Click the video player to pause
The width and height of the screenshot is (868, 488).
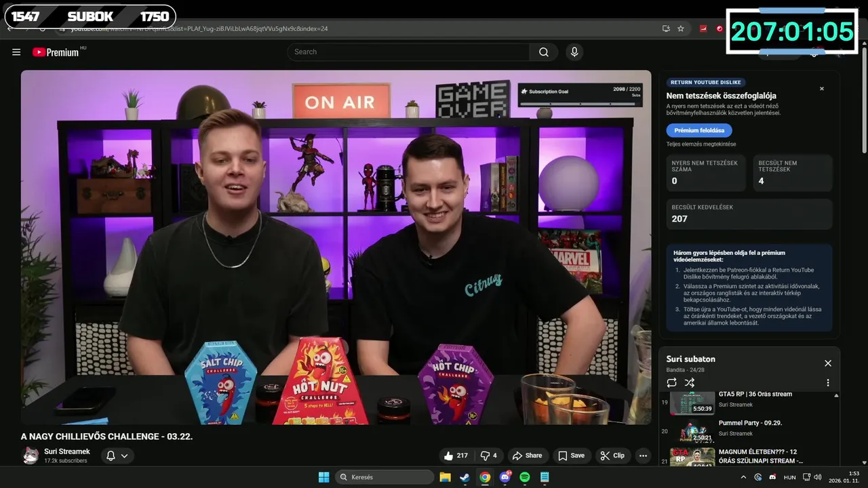336,247
